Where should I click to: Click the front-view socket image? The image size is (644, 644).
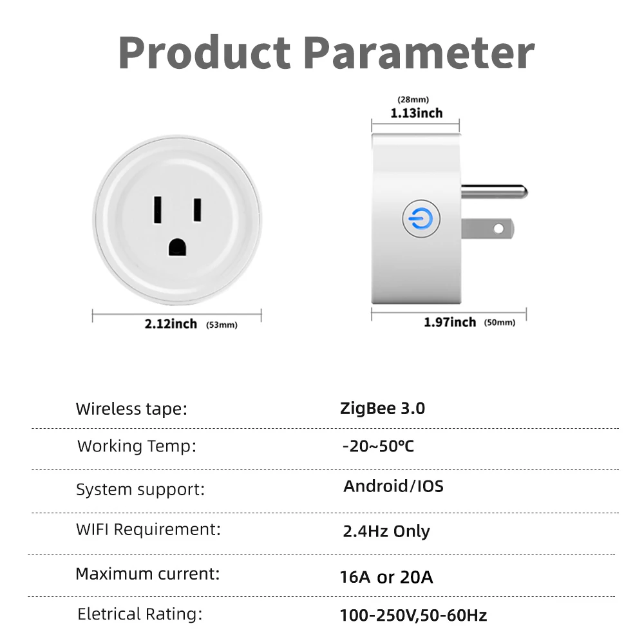pos(177,220)
